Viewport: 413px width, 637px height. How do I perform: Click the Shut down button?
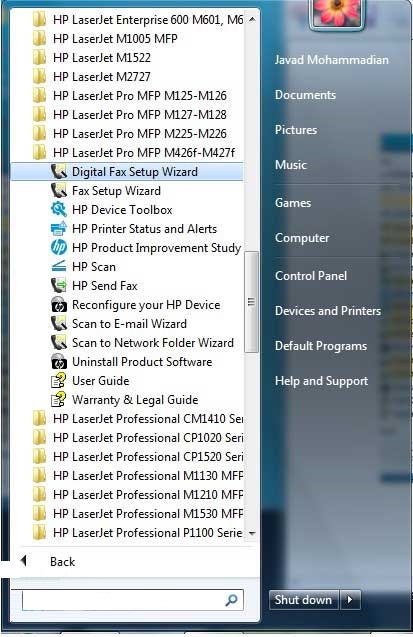304,599
